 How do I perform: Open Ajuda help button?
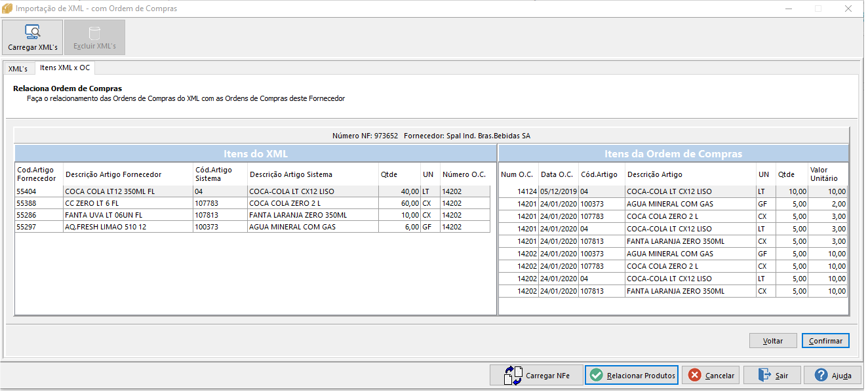click(834, 376)
